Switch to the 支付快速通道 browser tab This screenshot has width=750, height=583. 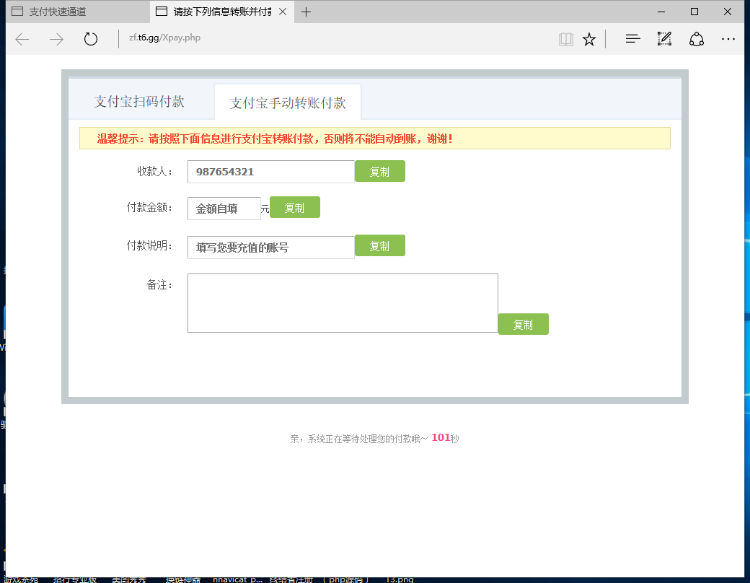pyautogui.click(x=78, y=12)
